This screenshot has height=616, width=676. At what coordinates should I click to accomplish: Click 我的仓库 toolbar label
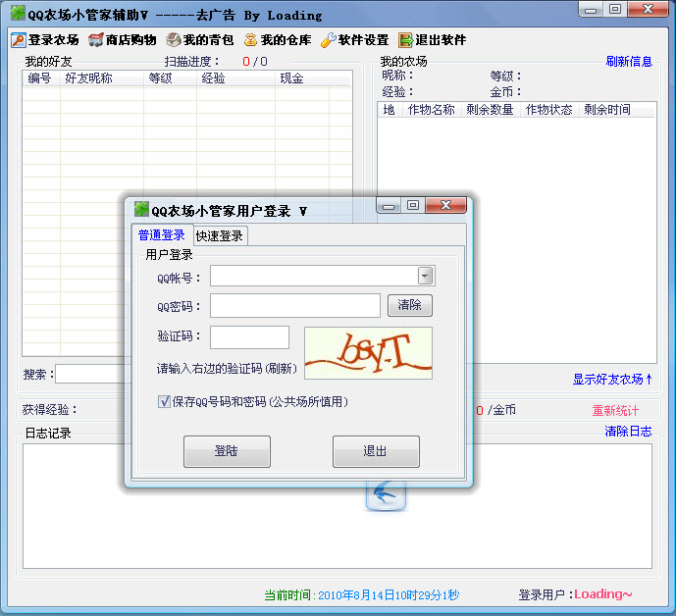tap(286, 40)
